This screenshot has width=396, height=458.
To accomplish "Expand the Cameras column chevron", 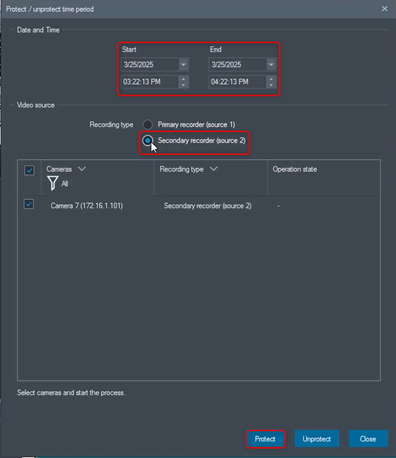I will 82,169.
